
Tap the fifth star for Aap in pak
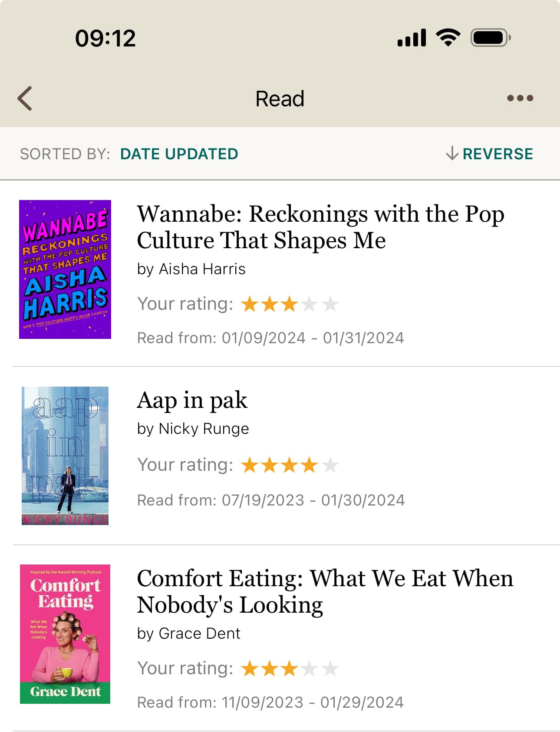331,465
